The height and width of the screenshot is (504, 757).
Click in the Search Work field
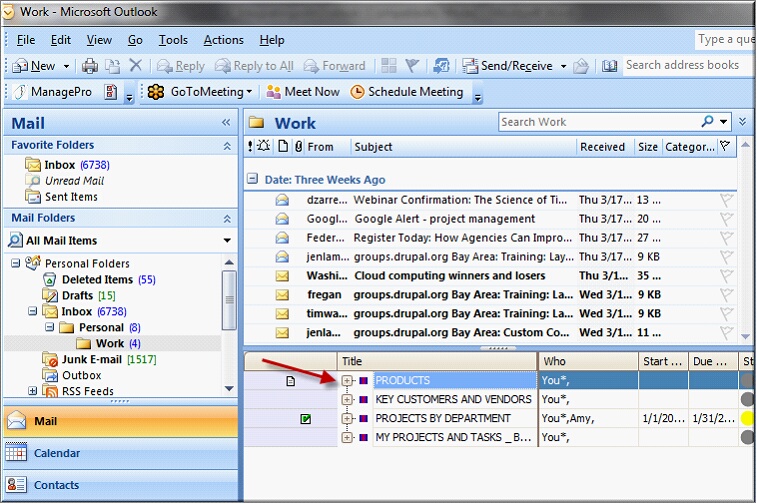[x=599, y=122]
